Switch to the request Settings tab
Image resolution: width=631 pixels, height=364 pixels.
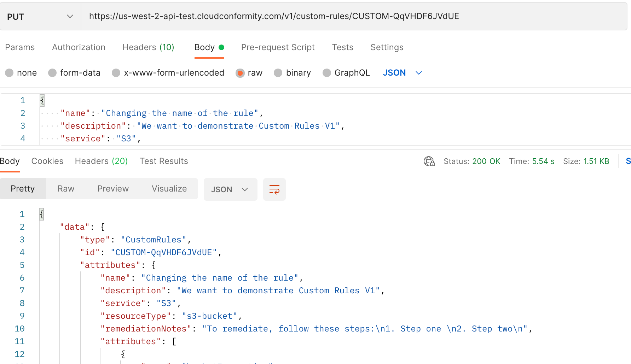pyautogui.click(x=387, y=47)
